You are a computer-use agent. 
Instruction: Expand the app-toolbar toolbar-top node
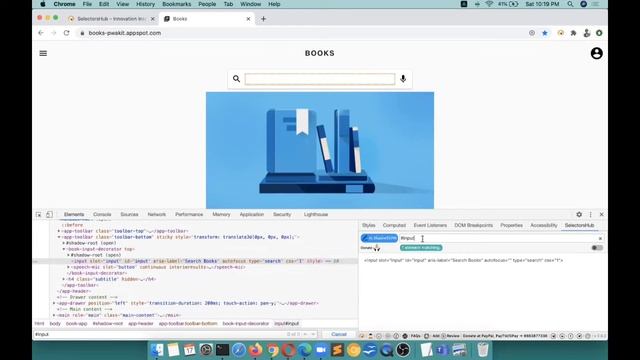tap(59, 231)
